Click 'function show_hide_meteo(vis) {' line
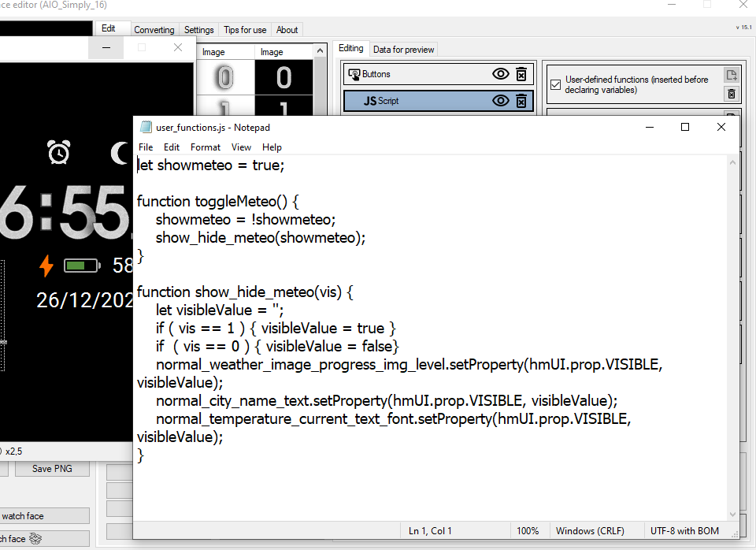756x550 pixels. (245, 292)
